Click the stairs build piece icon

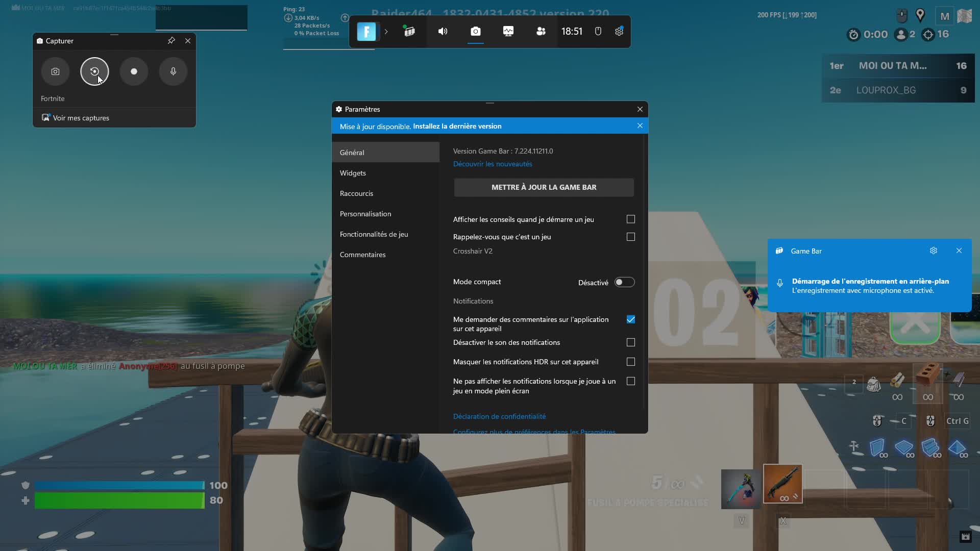[930, 448]
